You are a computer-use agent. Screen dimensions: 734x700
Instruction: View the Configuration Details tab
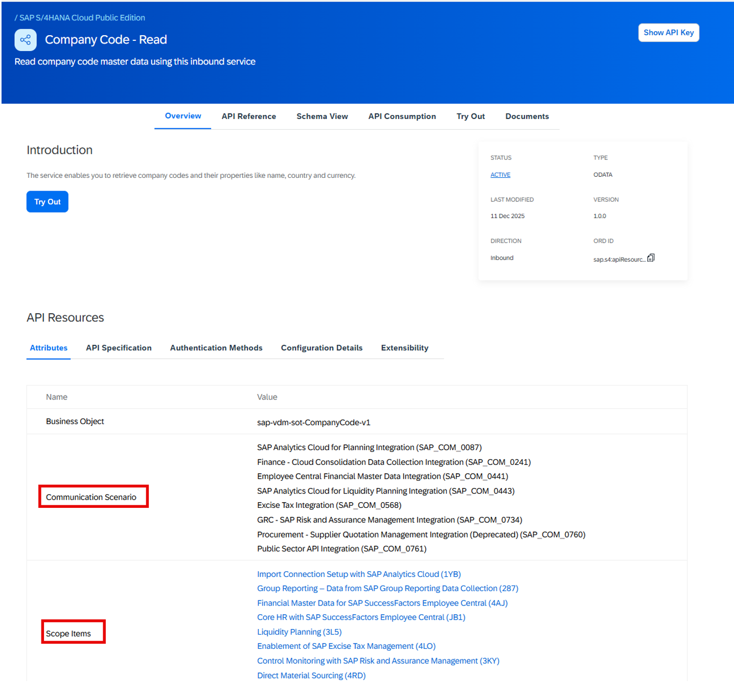[x=322, y=348]
